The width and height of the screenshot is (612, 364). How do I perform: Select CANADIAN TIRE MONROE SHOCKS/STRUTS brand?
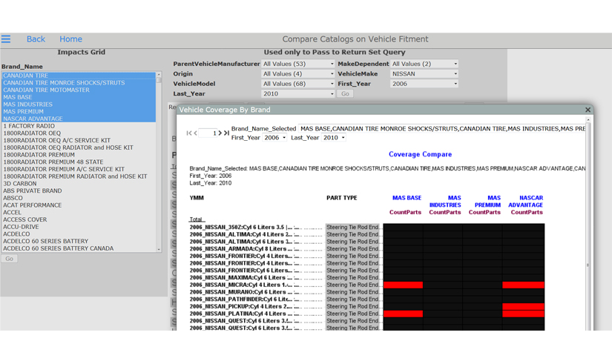pos(79,83)
